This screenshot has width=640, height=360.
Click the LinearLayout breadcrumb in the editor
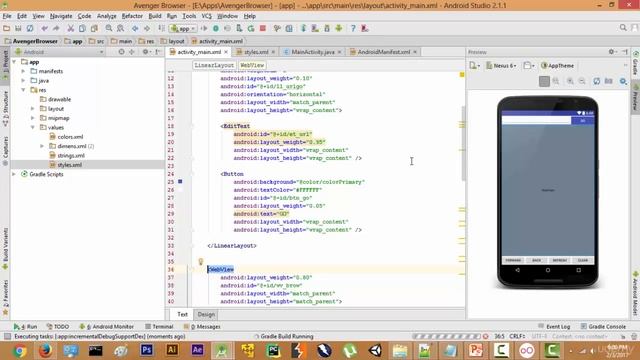(214, 65)
